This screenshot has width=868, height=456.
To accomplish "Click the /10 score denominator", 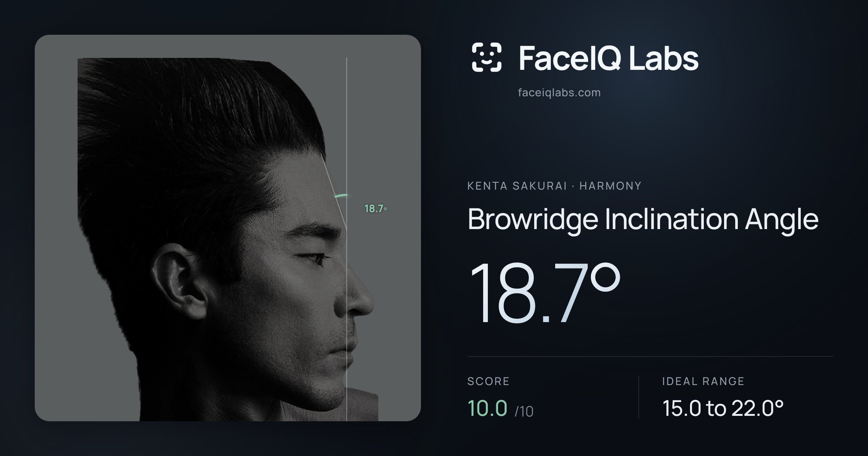I will pyautogui.click(x=524, y=411).
